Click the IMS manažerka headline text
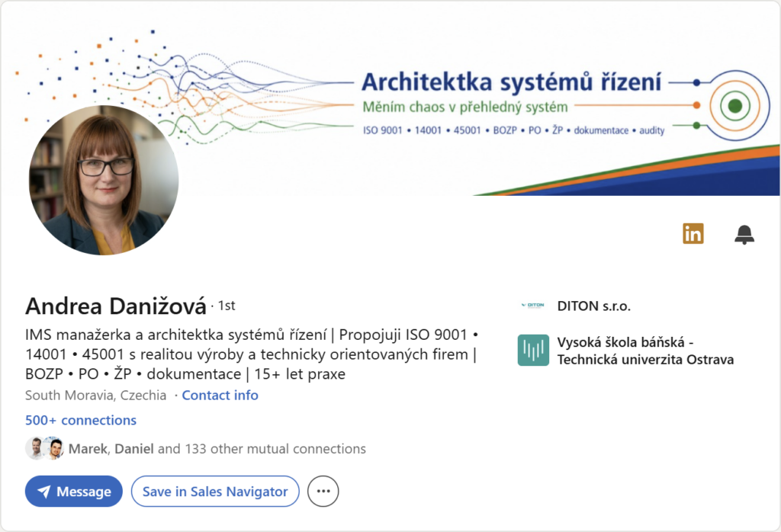 coord(252,354)
